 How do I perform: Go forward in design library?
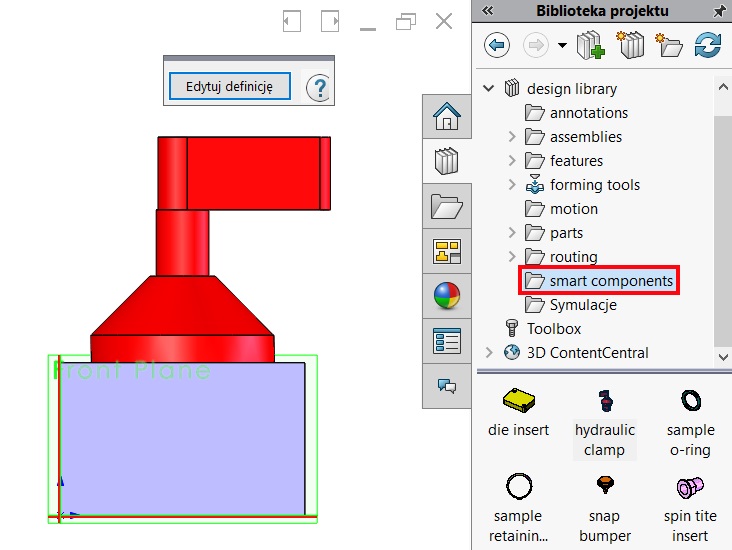(536, 45)
